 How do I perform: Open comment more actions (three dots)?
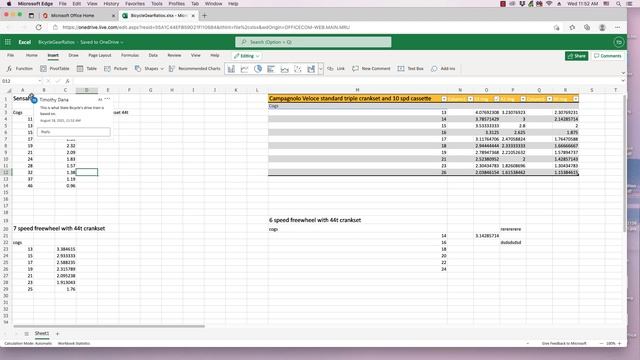click(107, 99)
